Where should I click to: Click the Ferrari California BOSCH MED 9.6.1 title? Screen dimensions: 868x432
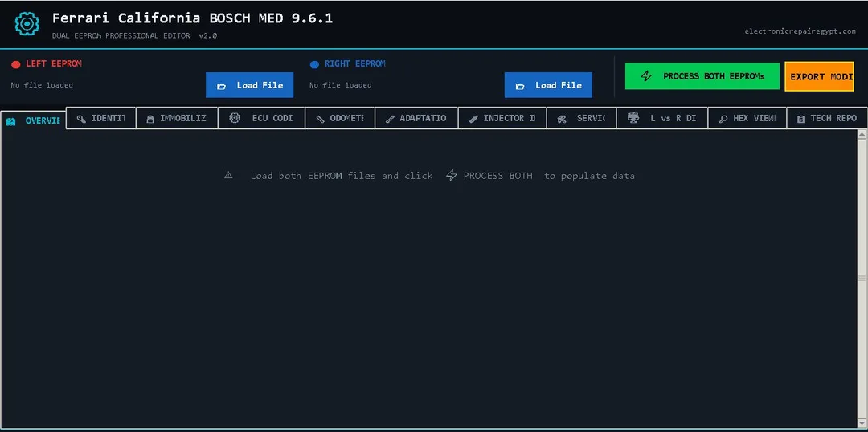pyautogui.click(x=193, y=18)
